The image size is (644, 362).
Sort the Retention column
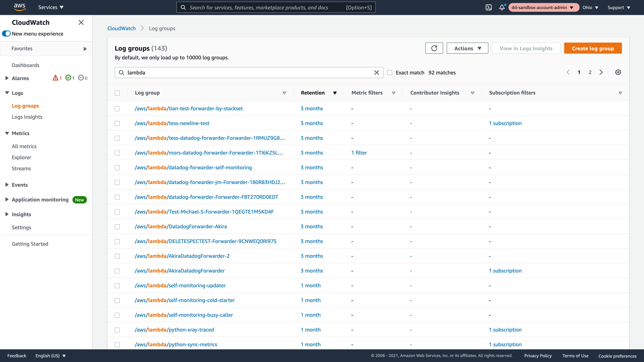[335, 93]
